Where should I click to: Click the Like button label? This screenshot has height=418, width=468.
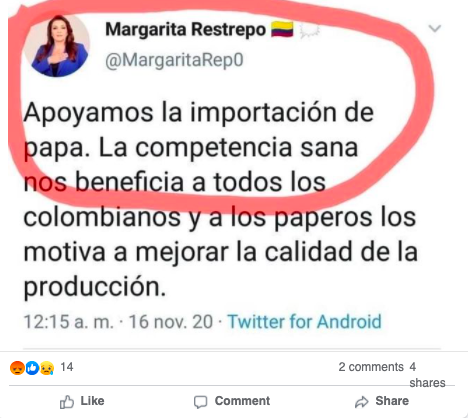tap(92, 401)
